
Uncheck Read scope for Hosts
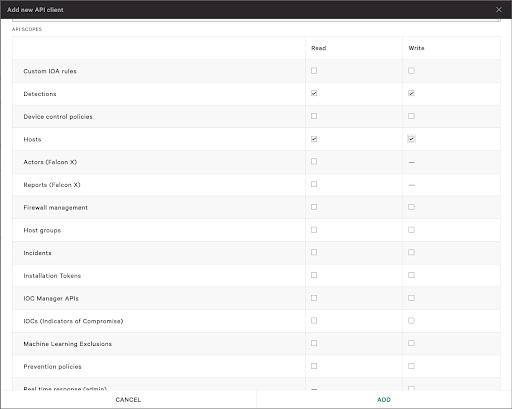tap(314, 139)
